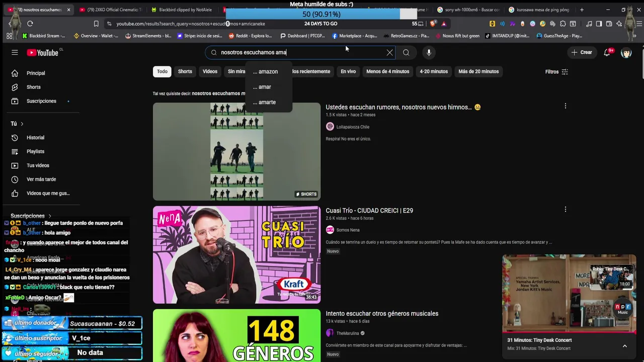
Task: Open the Filtros panel
Action: tap(556, 72)
